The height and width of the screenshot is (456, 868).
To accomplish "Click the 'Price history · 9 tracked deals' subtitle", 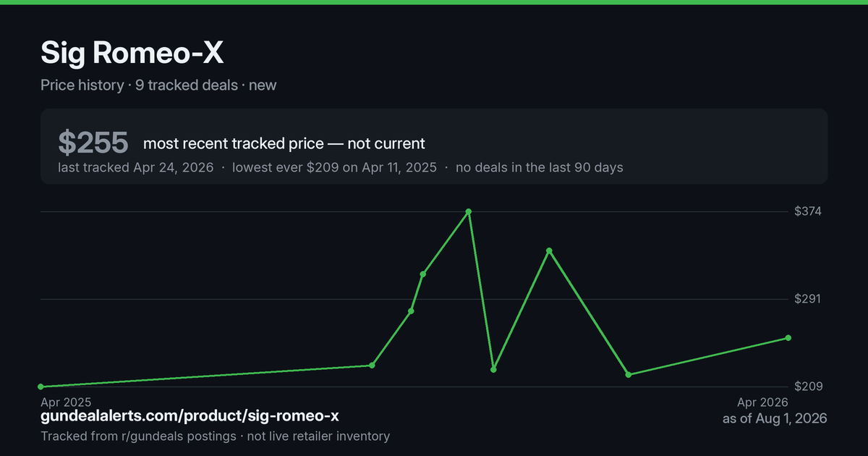I will pos(139,85).
